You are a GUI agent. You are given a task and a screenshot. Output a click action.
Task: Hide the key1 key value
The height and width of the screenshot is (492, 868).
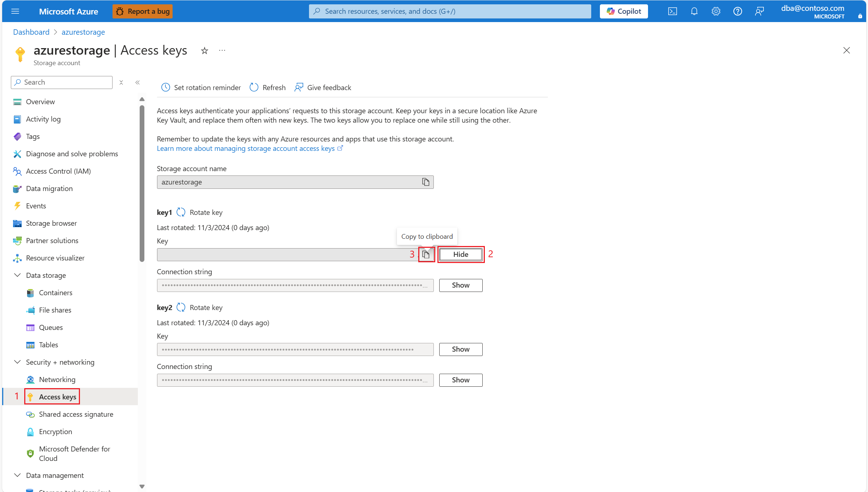pyautogui.click(x=460, y=254)
